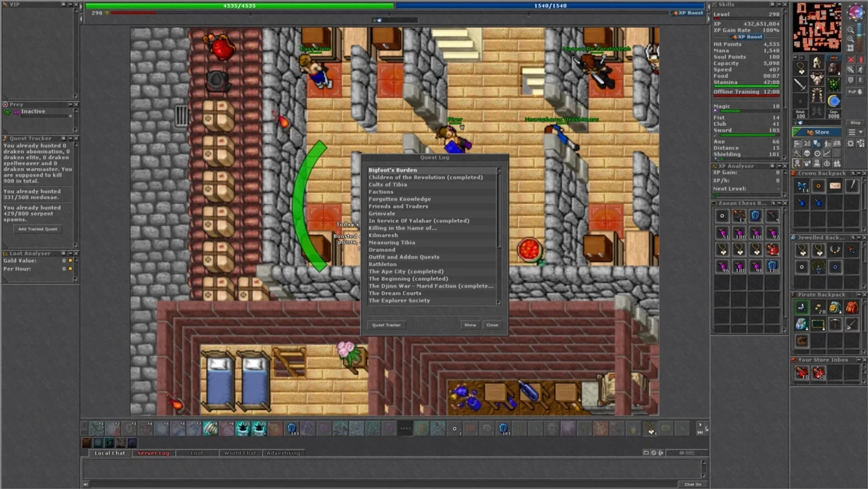Open Quest Tracker from the Quest Log dialog
Image resolution: width=868 pixels, height=489 pixels.
coord(387,325)
